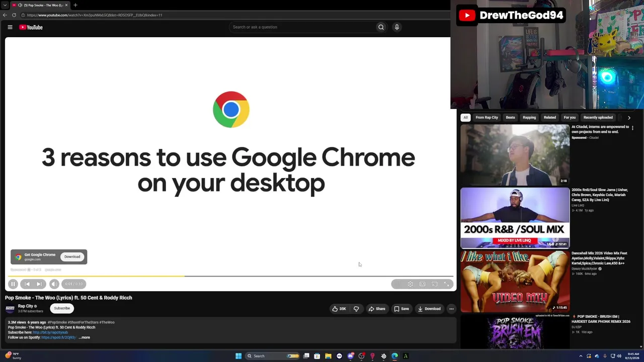Image resolution: width=644 pixels, height=362 pixels.
Task: Reload the page
Action: coord(14,15)
